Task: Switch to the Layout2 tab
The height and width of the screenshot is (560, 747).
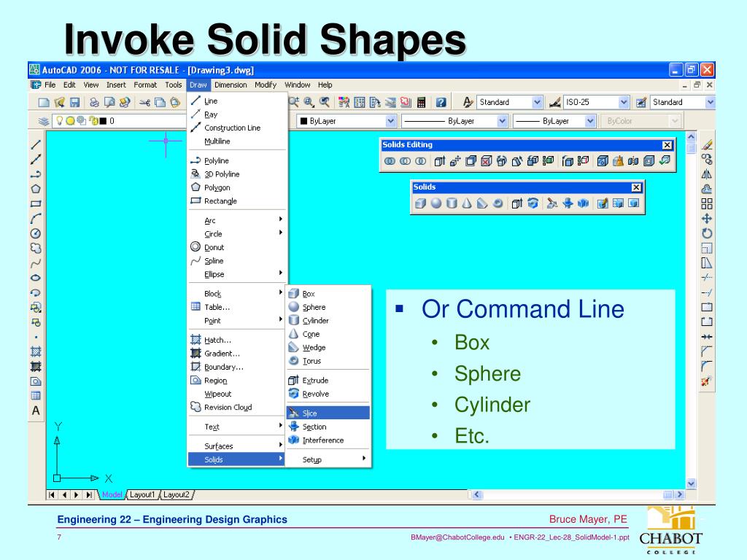Action: tap(177, 495)
